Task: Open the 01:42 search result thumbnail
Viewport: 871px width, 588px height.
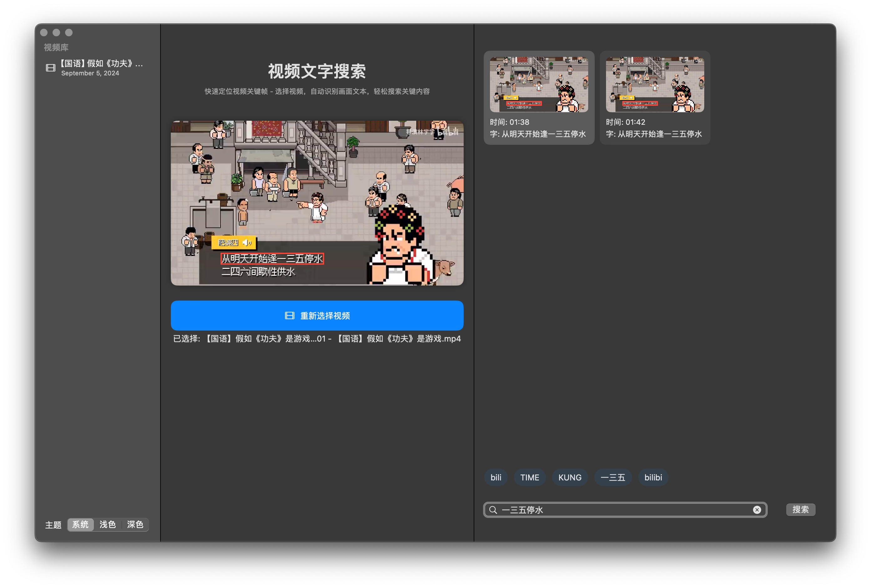Action: click(655, 83)
